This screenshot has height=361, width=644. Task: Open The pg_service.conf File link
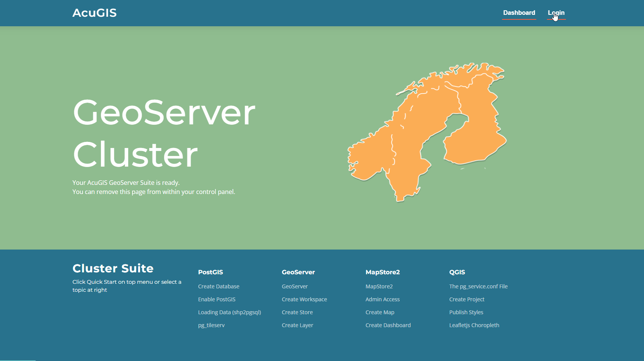(x=478, y=286)
